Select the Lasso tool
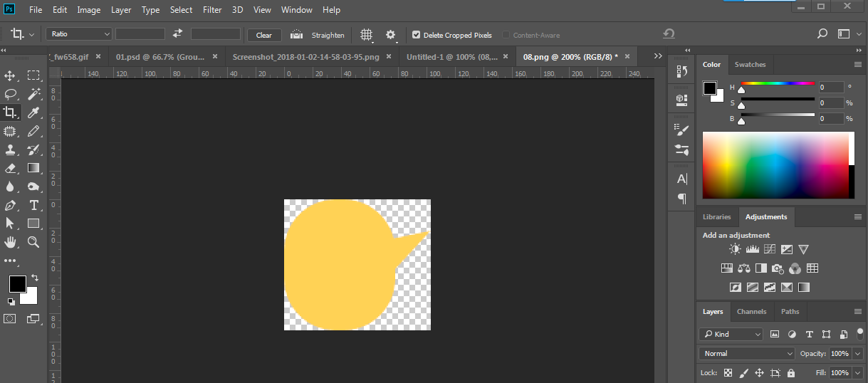The image size is (868, 383). (x=10, y=94)
